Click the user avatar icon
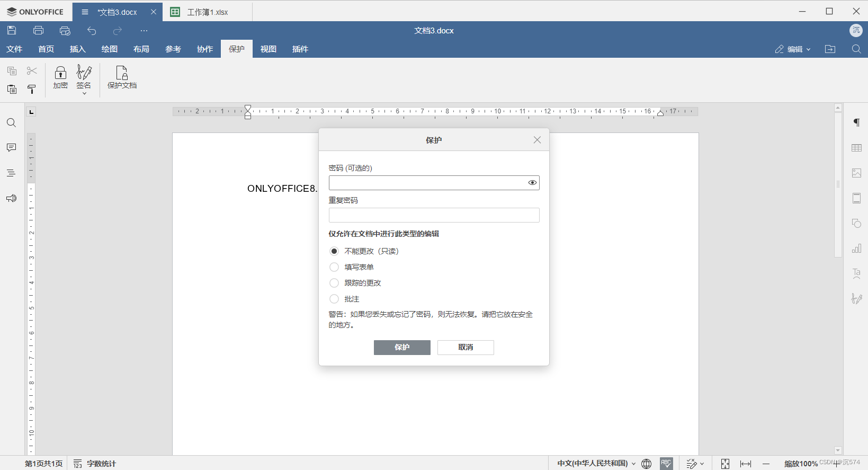 click(856, 30)
